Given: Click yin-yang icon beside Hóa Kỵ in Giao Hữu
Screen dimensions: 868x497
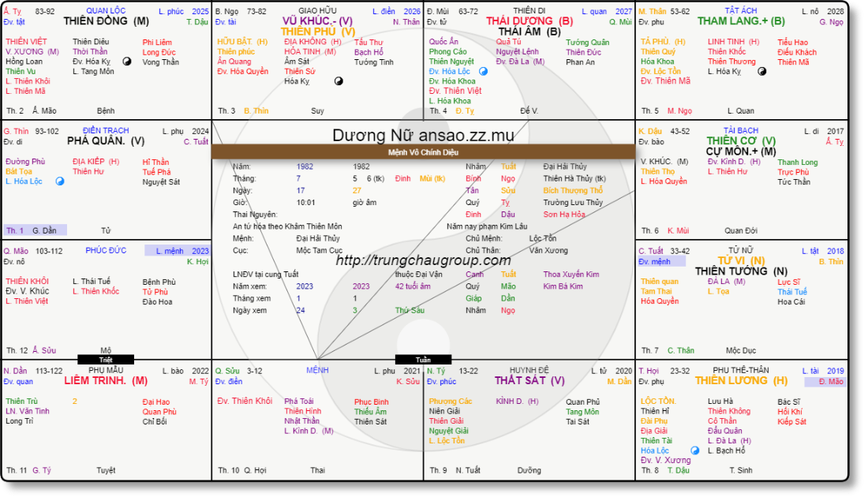Looking at the screenshot, I should click(x=339, y=80).
